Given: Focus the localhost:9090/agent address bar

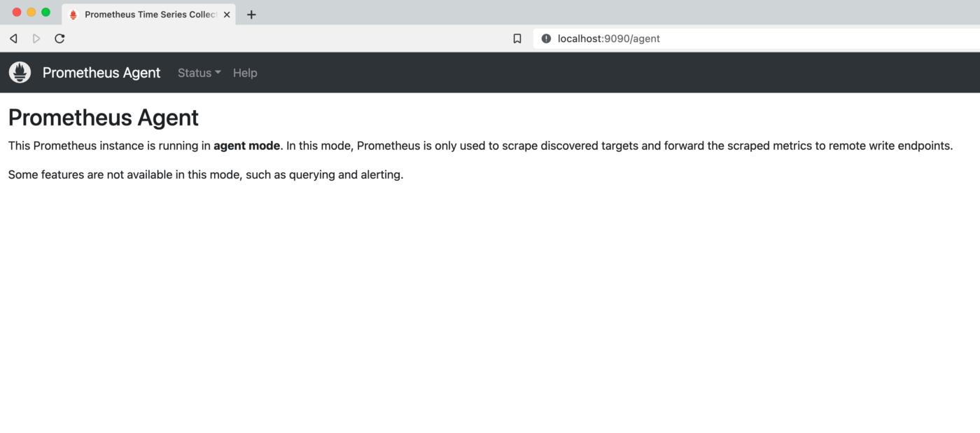Looking at the screenshot, I should 700,39.
